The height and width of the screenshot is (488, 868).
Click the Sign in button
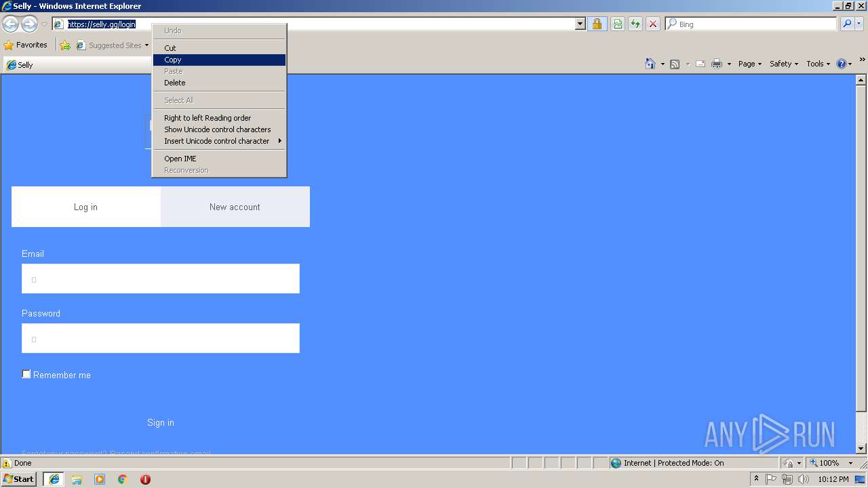(x=161, y=422)
